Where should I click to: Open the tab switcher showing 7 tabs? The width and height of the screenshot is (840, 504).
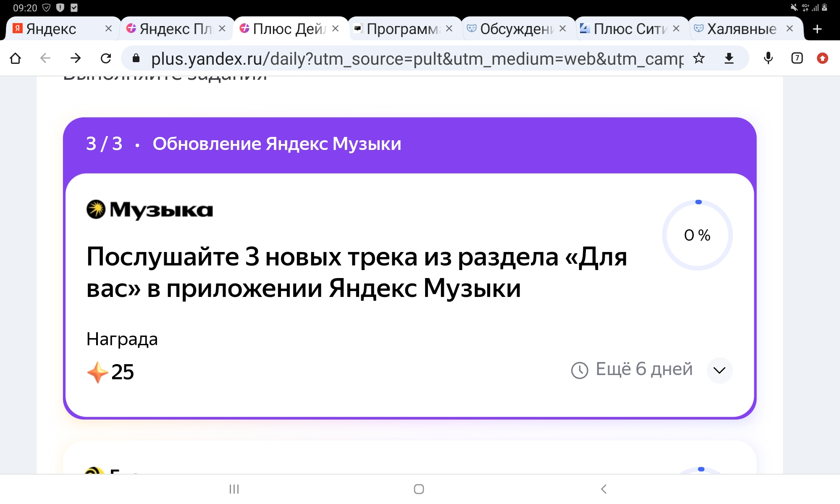coord(797,58)
